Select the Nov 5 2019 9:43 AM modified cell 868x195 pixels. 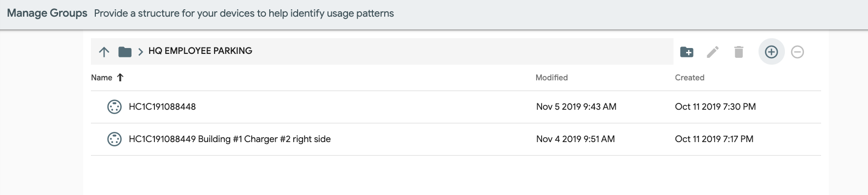576,107
